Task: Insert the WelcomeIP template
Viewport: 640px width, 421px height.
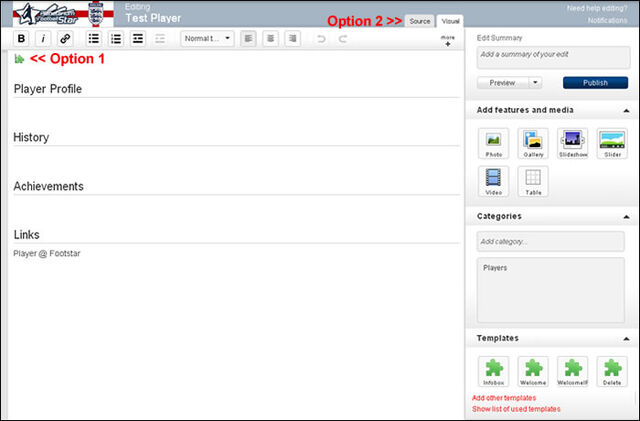Action: 573,372
